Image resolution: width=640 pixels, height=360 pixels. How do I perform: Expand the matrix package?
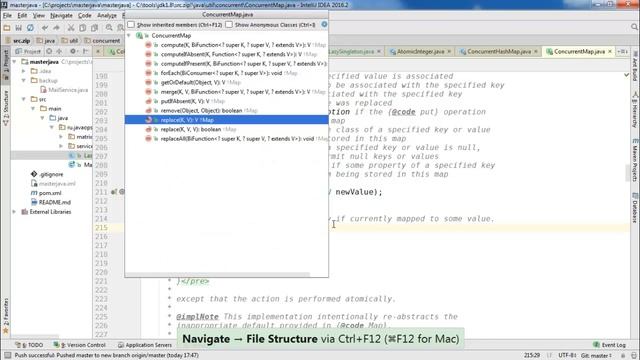point(61,137)
